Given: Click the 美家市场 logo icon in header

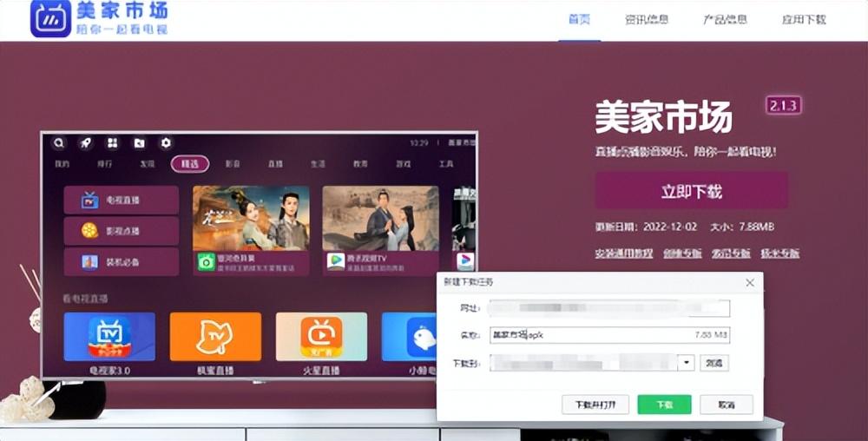Looking at the screenshot, I should click(x=51, y=19).
